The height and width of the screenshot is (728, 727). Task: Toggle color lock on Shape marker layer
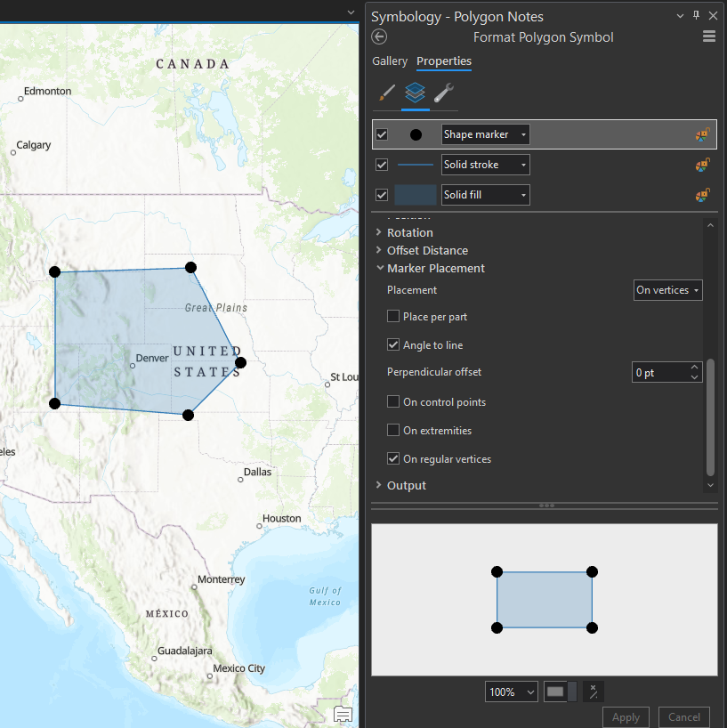click(700, 134)
